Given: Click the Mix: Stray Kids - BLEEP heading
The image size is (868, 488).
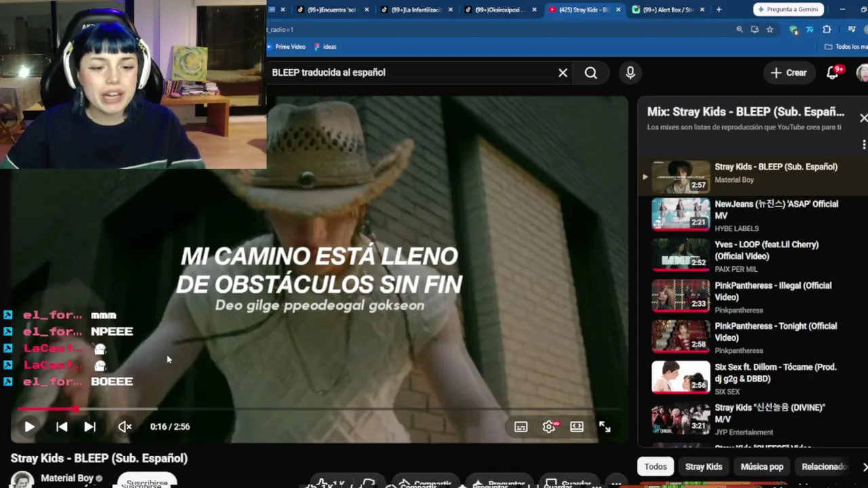Looking at the screenshot, I should pyautogui.click(x=746, y=112).
